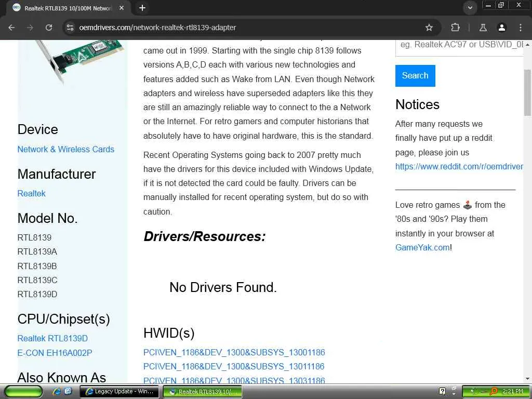Reload the current page
The height and width of the screenshot is (399, 532).
click(x=49, y=28)
